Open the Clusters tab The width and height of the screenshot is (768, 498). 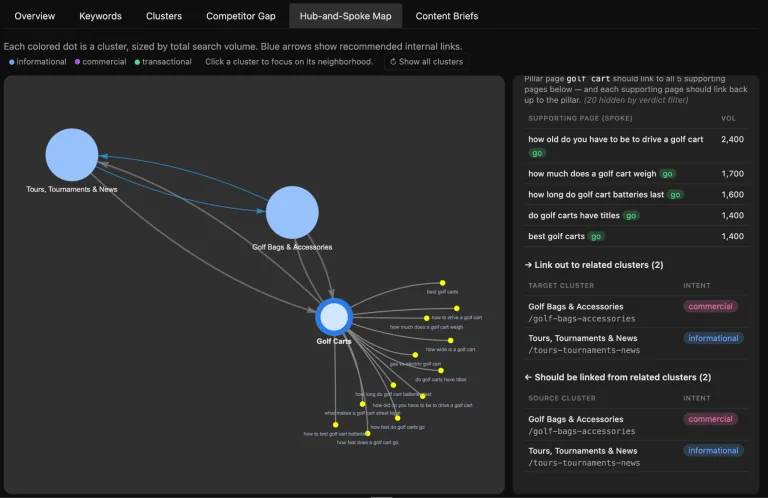tap(164, 16)
